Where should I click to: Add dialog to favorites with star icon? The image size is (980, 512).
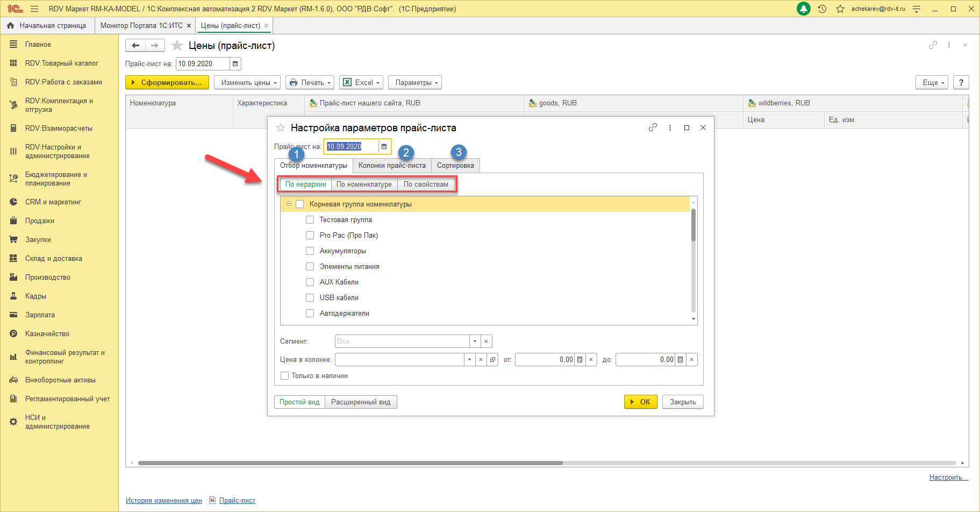pyautogui.click(x=280, y=128)
